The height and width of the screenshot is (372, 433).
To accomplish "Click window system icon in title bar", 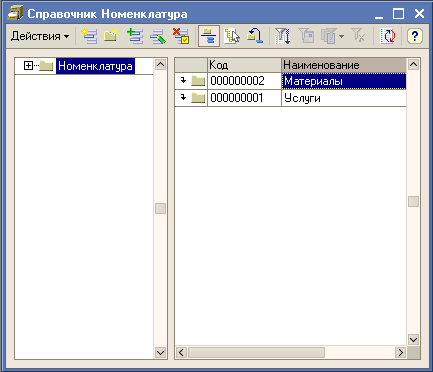I will click(15, 13).
